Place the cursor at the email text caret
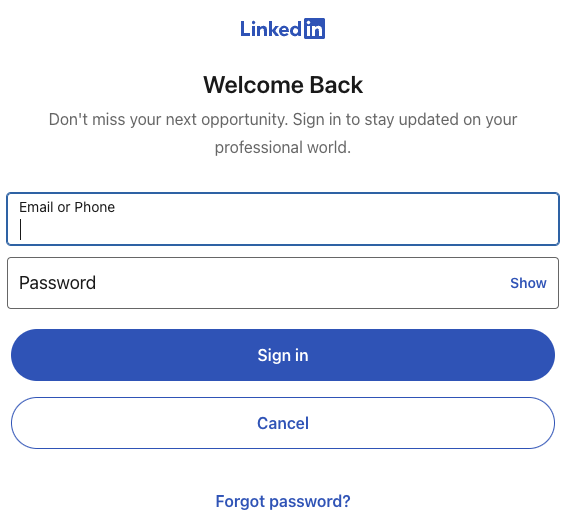The width and height of the screenshot is (571, 521). tap(21, 229)
